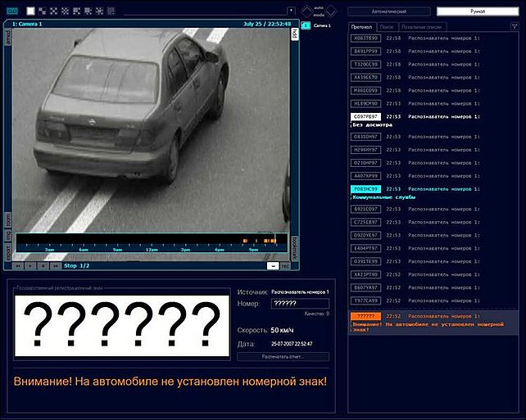Select the single-camera layout icon

click(30, 11)
